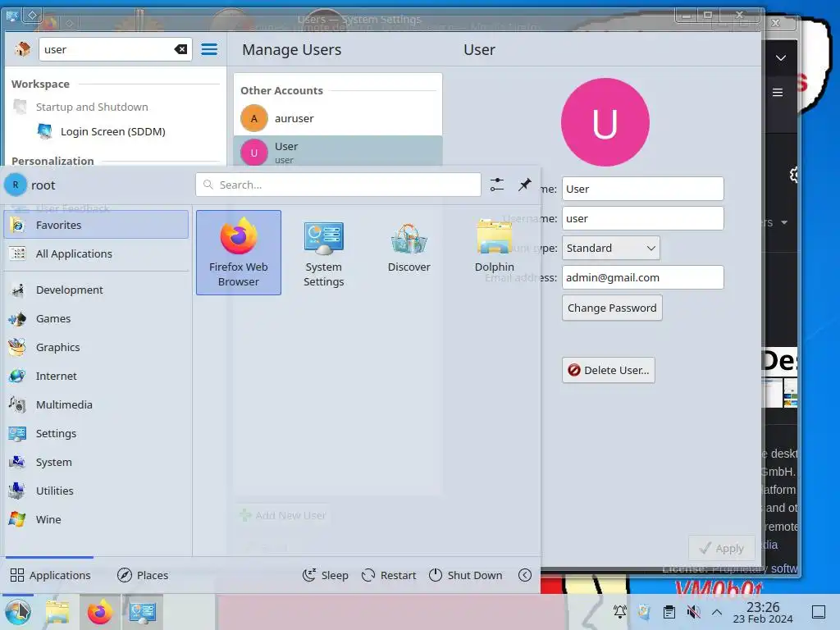Open Internet category
Screen dimensions: 840x630
pyautogui.click(x=97, y=376)
